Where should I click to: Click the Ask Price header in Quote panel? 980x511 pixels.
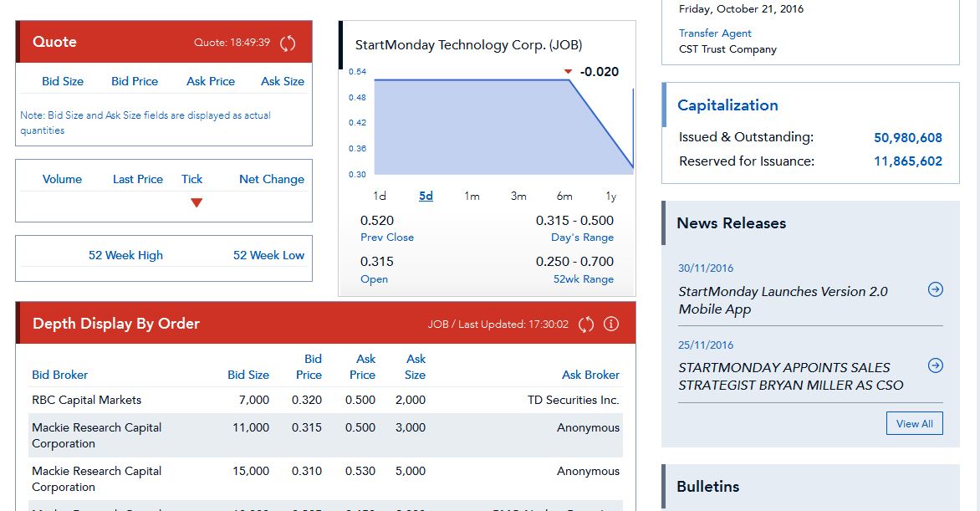pos(211,81)
